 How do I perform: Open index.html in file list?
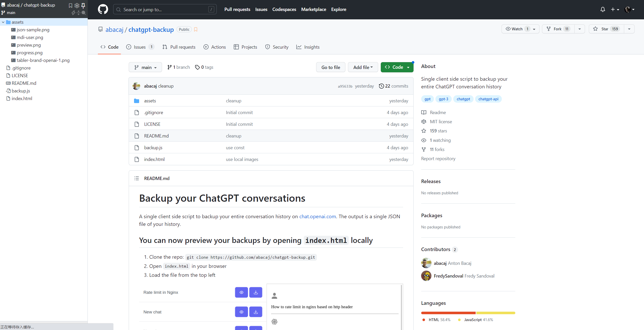pyautogui.click(x=154, y=159)
